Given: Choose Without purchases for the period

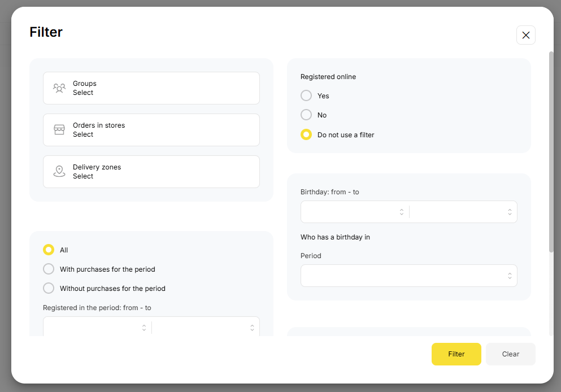Looking at the screenshot, I should coord(49,288).
